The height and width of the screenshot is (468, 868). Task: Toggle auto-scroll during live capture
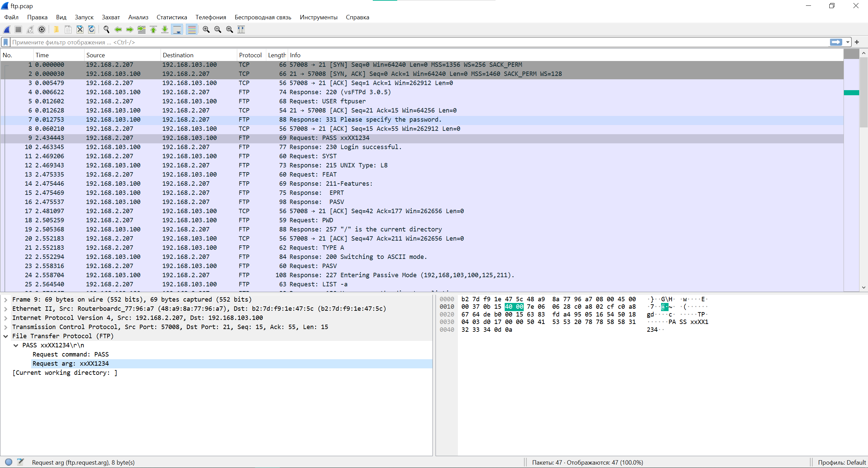(x=177, y=29)
